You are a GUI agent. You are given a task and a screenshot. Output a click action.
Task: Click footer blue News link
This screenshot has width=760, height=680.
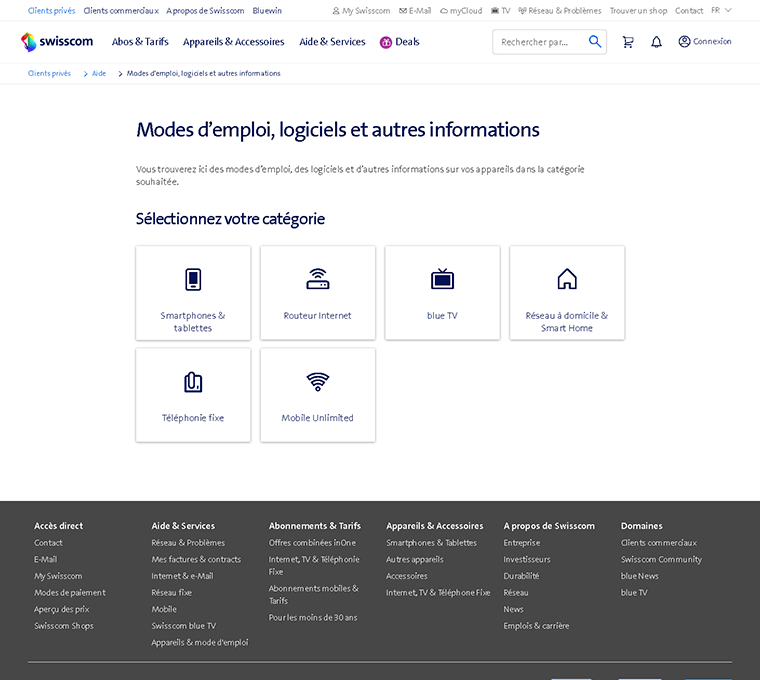coord(639,576)
